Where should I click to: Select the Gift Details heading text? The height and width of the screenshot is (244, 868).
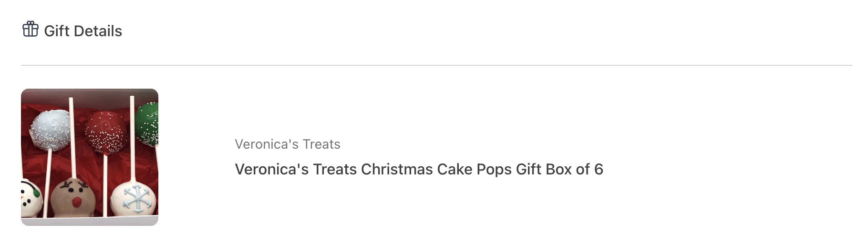click(x=83, y=31)
